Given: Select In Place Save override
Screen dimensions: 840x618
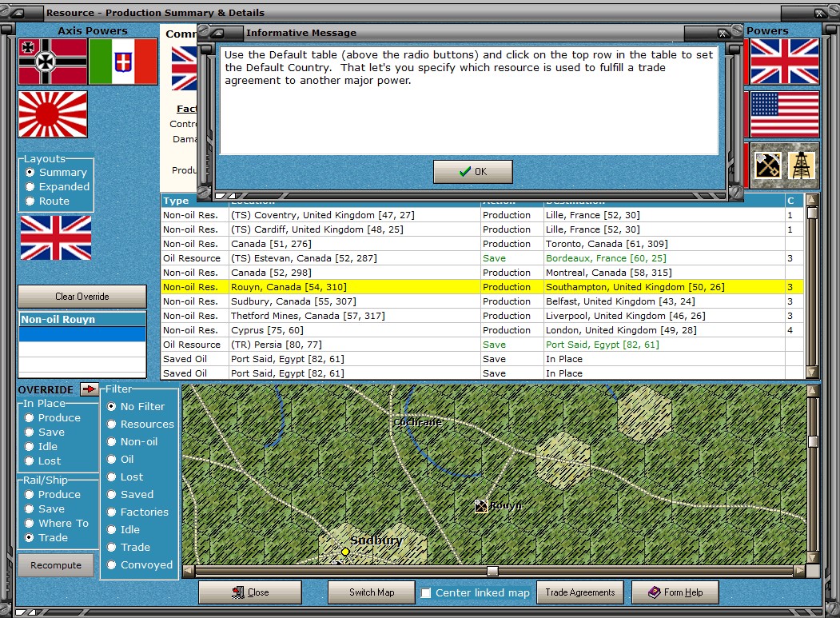Looking at the screenshot, I should 29,432.
